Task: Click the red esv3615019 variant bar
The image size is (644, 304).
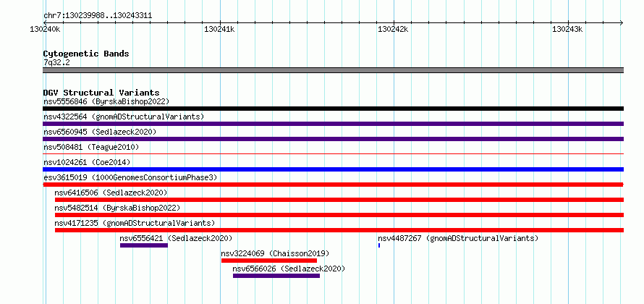Action: pos(333,185)
